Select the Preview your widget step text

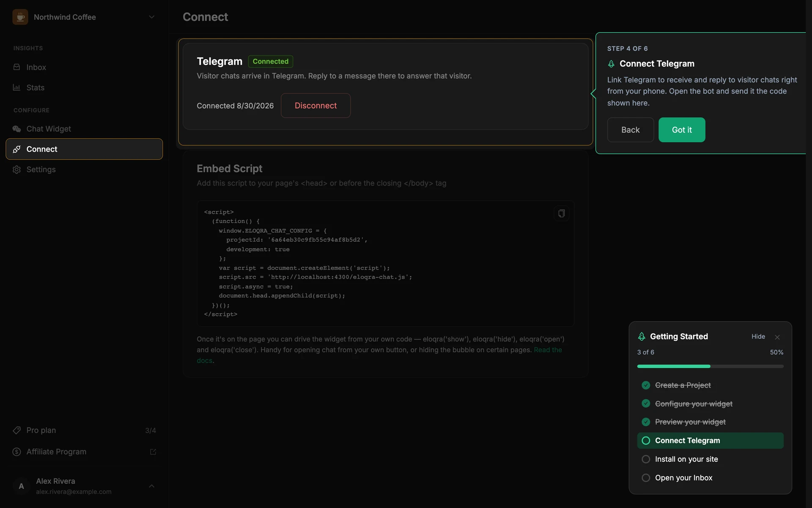[x=690, y=422]
